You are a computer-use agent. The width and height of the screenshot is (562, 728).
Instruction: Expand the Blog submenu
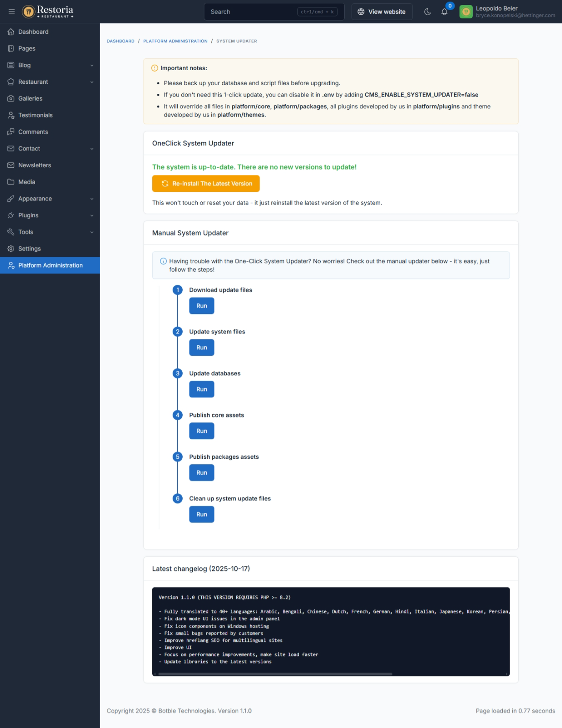coord(50,65)
